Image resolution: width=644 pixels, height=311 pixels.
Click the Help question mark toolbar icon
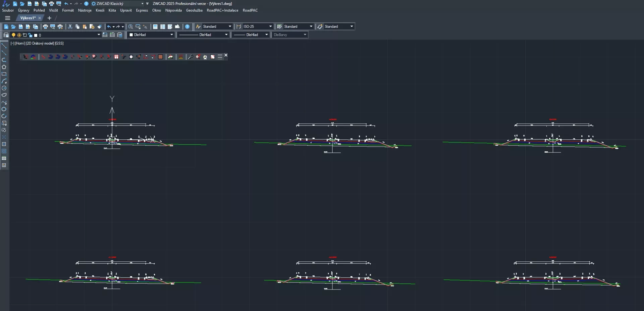(x=187, y=27)
